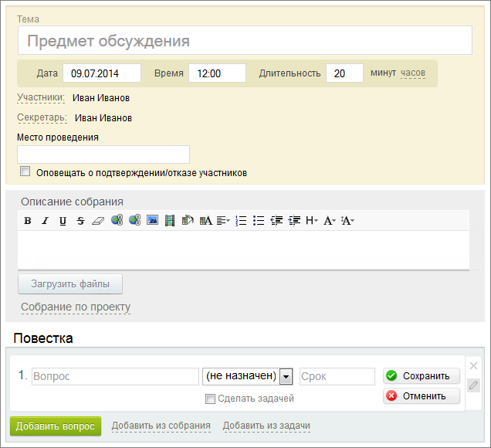This screenshot has height=448, width=491.
Task: Click the "Сохранить" button
Action: [422, 375]
